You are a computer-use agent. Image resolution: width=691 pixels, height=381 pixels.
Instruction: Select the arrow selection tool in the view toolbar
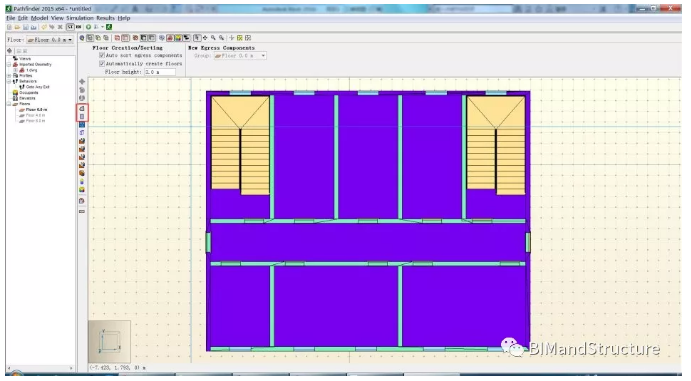[x=197, y=38]
